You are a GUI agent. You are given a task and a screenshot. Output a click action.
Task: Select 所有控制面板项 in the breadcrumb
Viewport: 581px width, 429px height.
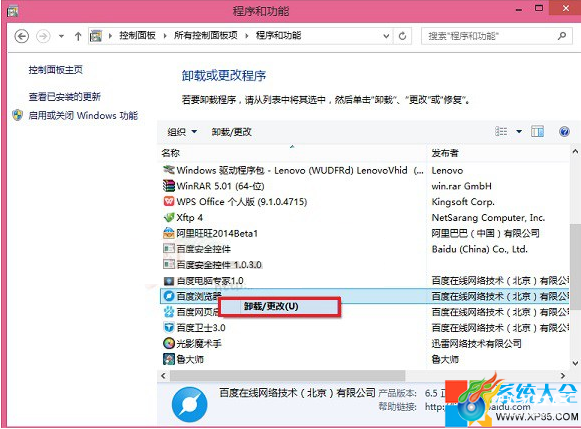[206, 36]
